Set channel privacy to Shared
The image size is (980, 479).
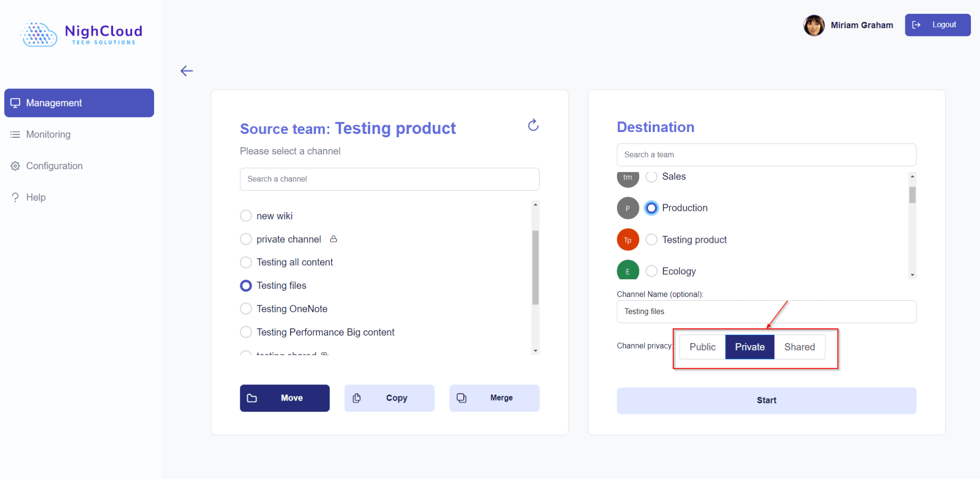(x=799, y=347)
